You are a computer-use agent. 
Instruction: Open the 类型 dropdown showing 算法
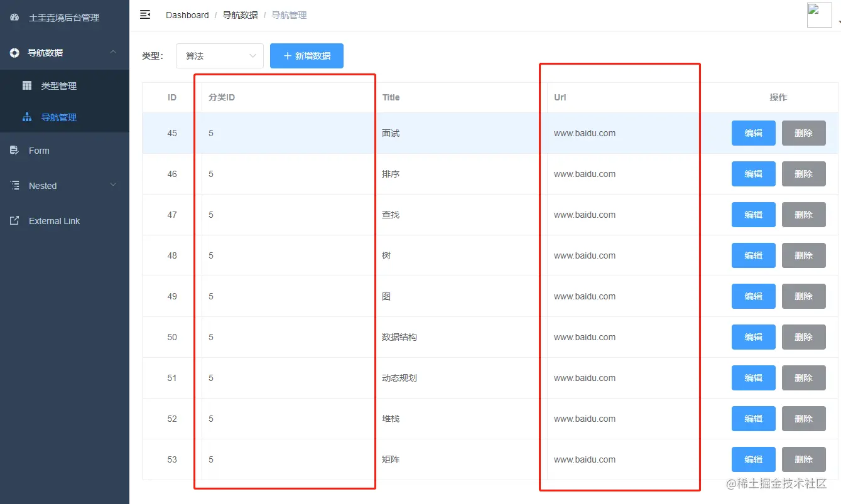[x=220, y=56]
